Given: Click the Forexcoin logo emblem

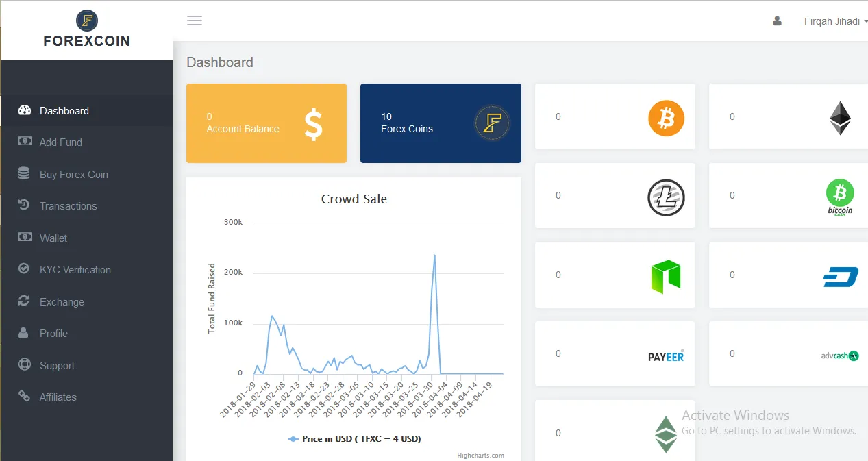Looking at the screenshot, I should tap(86, 21).
